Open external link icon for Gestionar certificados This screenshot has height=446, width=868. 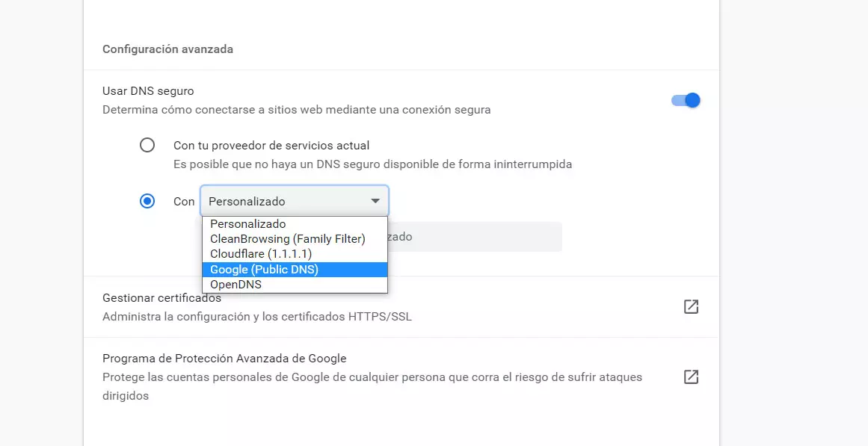coord(691,306)
